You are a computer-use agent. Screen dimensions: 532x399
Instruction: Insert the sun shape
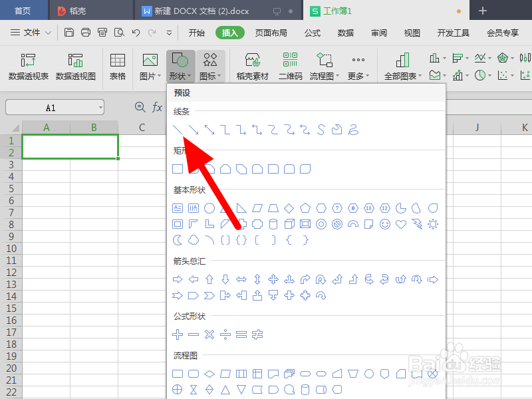[x=433, y=224]
